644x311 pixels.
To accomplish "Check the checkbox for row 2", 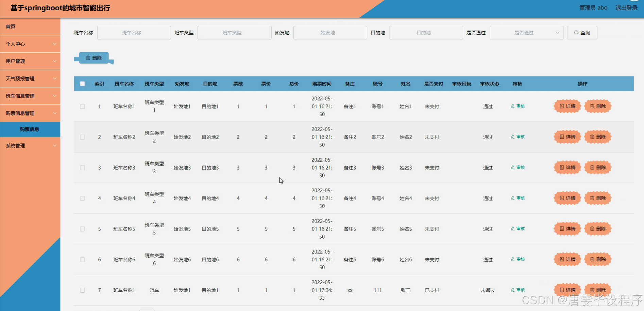I will coord(82,137).
